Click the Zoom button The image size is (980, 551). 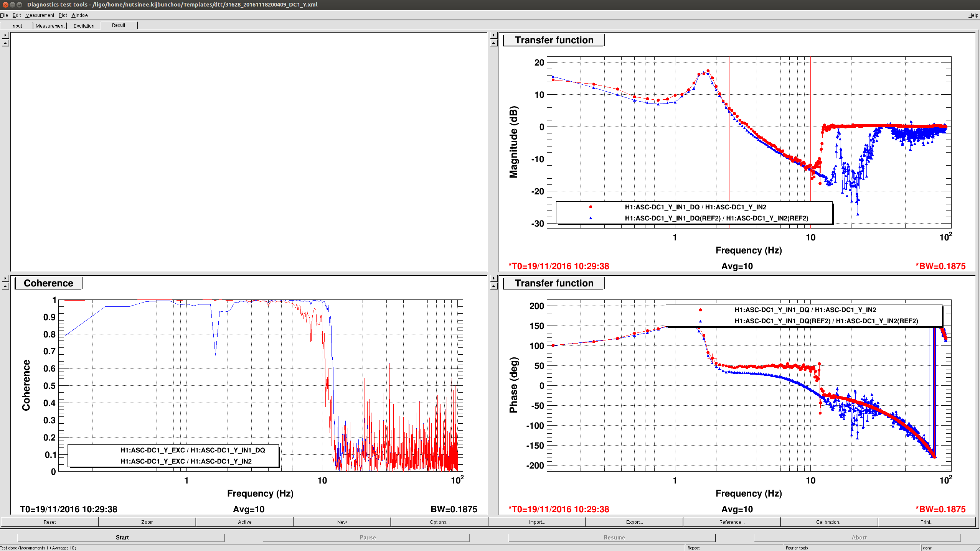pos(147,522)
